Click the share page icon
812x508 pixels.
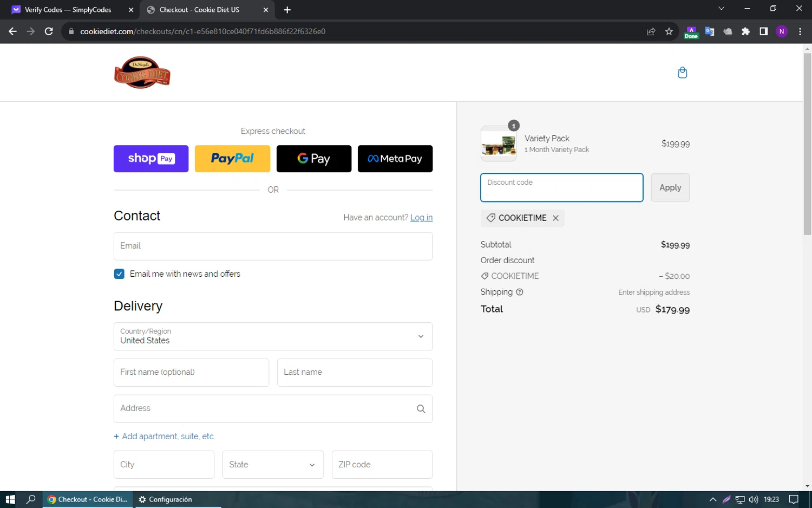pos(651,31)
